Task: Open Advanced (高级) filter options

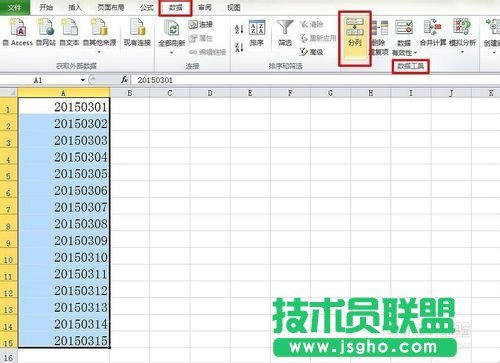Action: (311, 52)
